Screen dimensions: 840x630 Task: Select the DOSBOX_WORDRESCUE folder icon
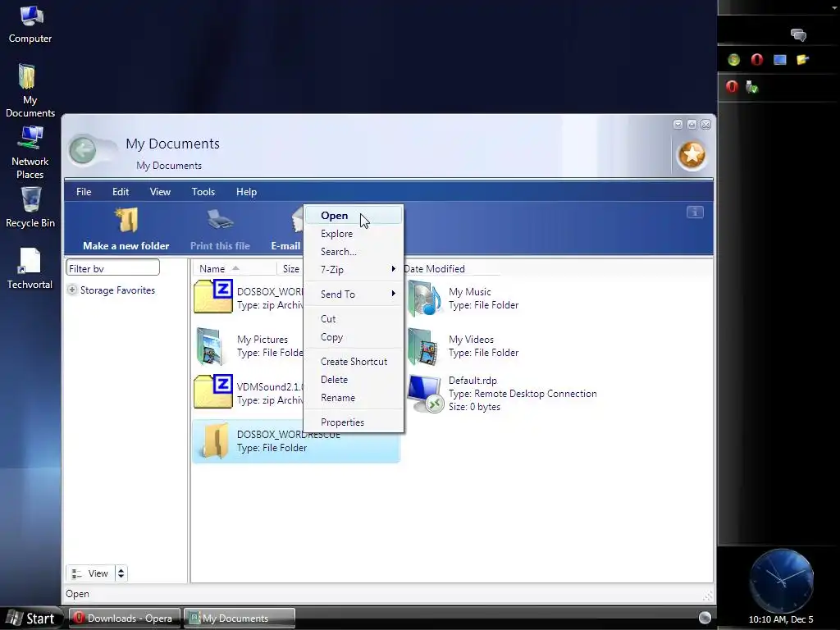coord(215,441)
